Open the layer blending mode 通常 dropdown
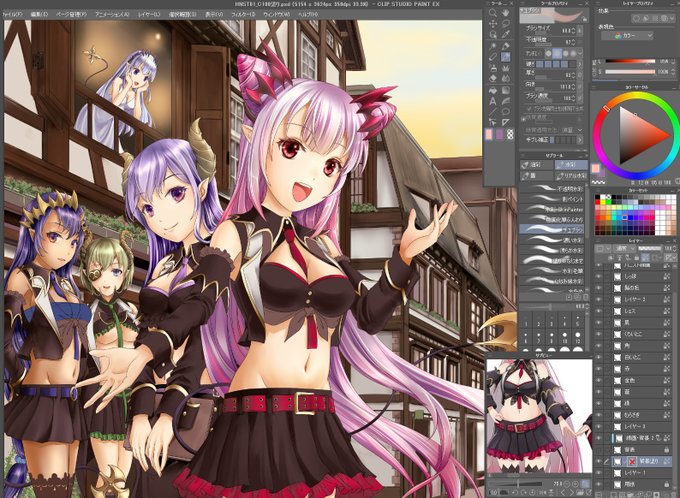 click(623, 248)
